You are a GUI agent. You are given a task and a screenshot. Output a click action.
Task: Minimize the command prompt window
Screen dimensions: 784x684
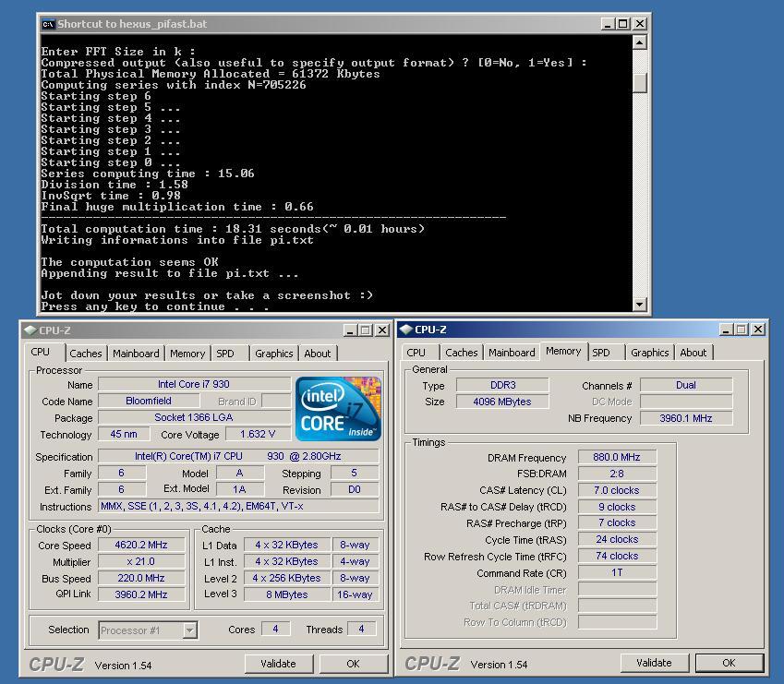click(x=608, y=23)
